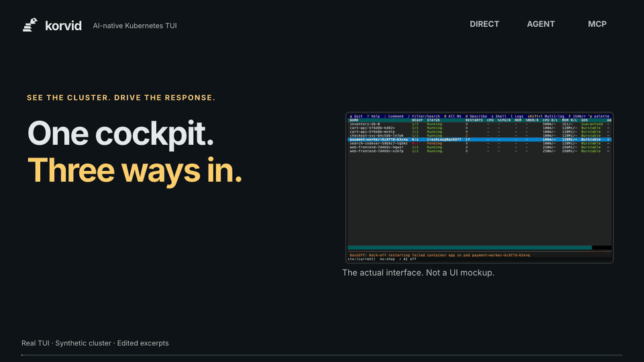
Task: Switch to the AGENT navigation tab
Action: point(541,24)
